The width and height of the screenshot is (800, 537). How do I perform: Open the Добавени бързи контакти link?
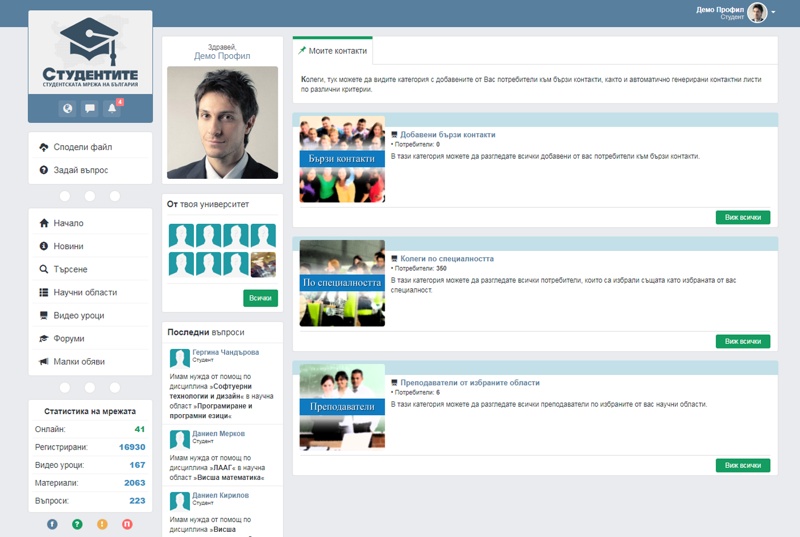(x=447, y=135)
